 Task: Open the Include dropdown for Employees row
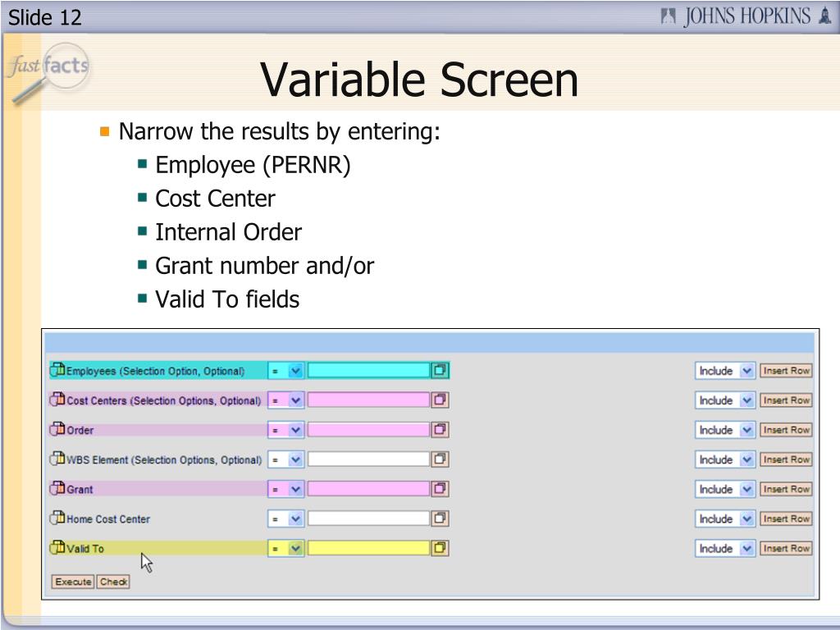click(725, 371)
